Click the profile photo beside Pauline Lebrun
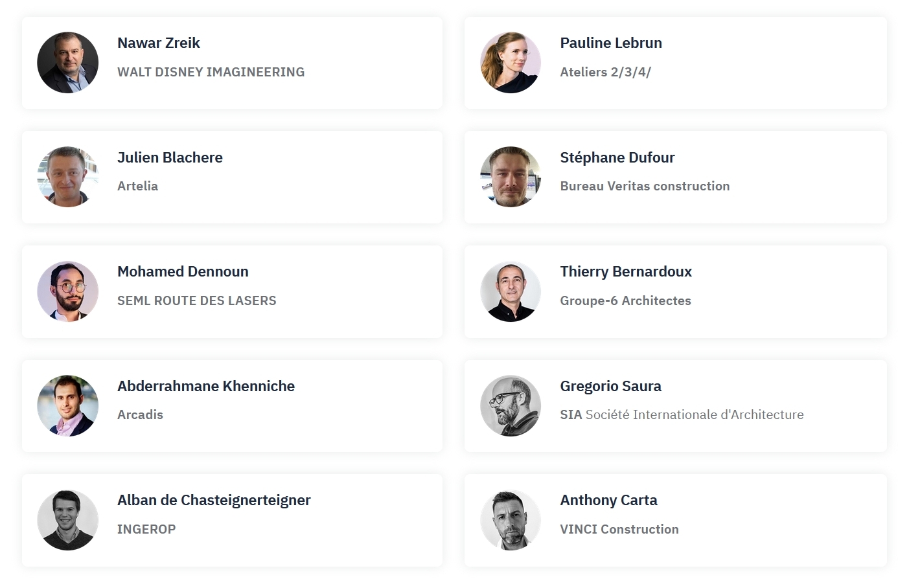Viewport: 909px width, 588px height. (511, 63)
